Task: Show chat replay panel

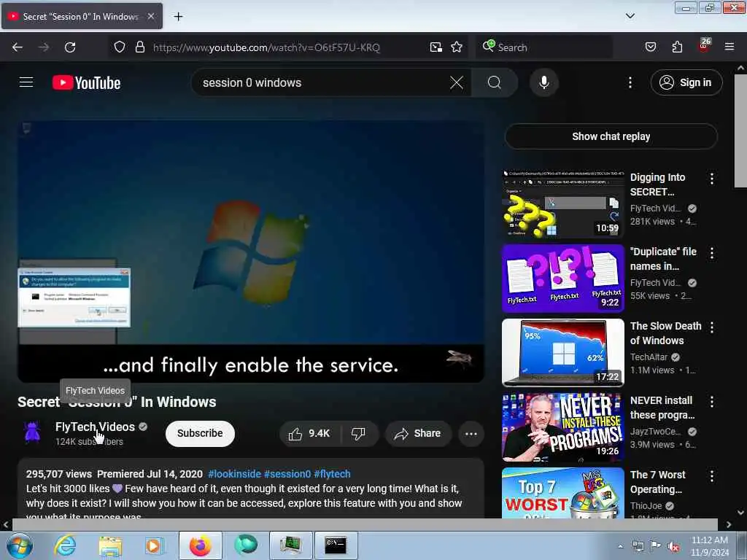Action: 611,136
